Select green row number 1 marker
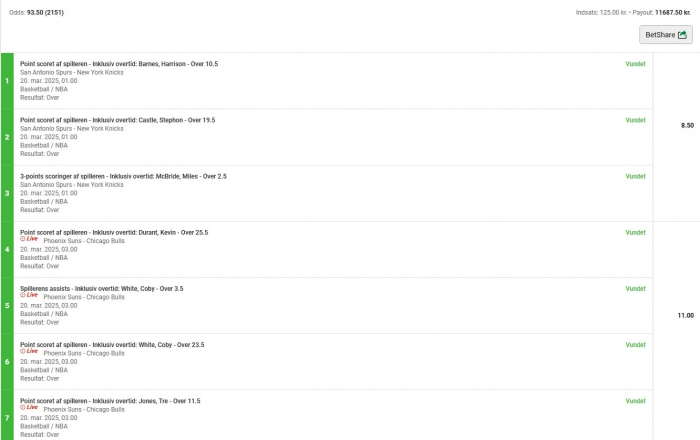This screenshot has width=700, height=440. coord(7,81)
